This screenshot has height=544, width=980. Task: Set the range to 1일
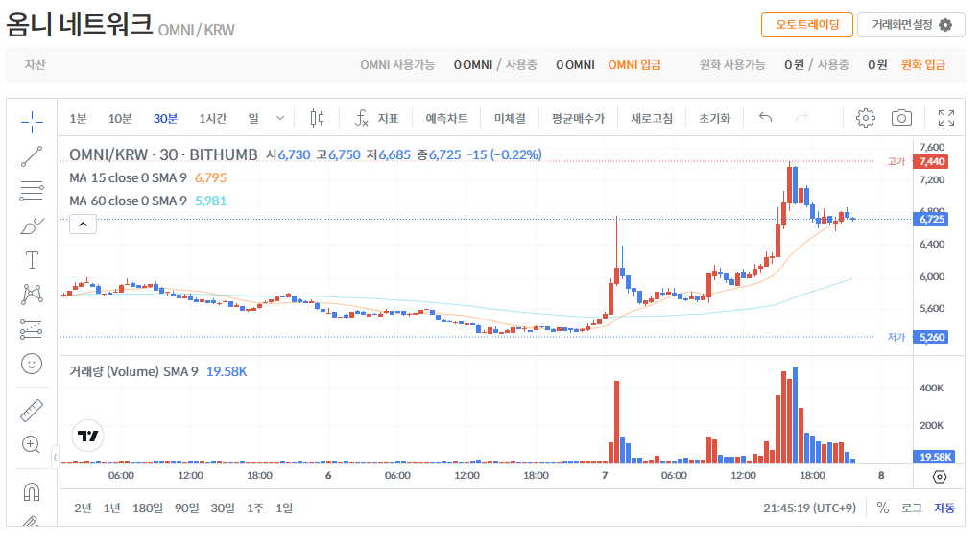pos(284,508)
